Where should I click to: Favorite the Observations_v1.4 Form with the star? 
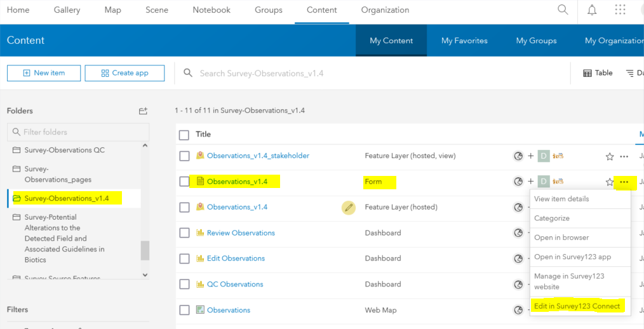[x=610, y=182]
